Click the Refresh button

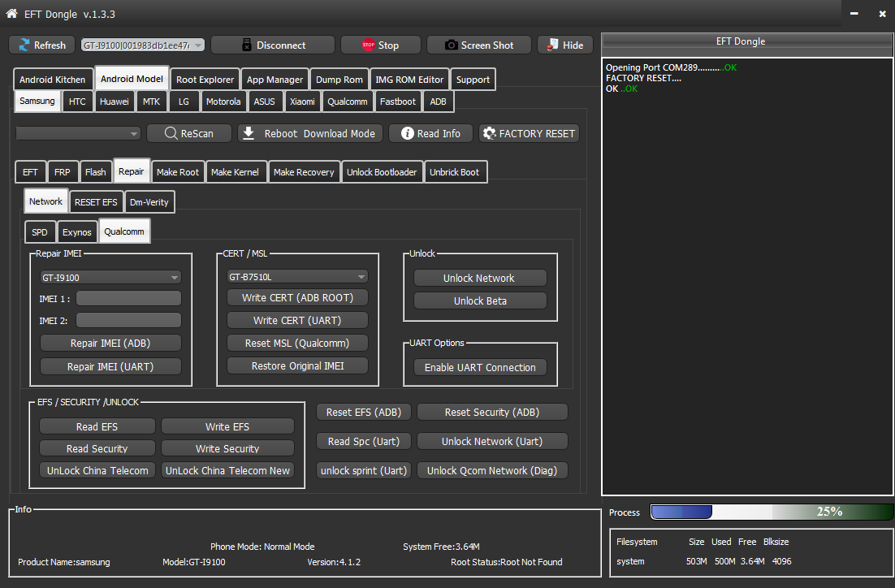pyautogui.click(x=41, y=45)
